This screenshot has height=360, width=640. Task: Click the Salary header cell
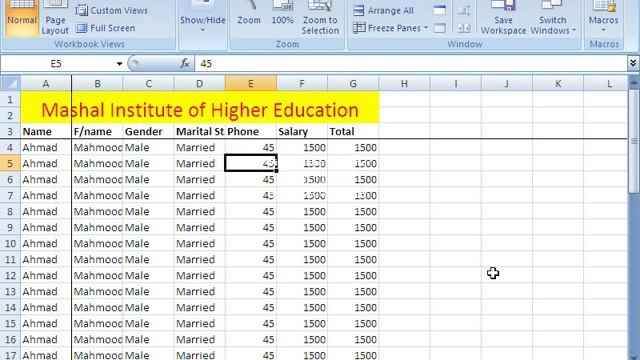(x=302, y=131)
